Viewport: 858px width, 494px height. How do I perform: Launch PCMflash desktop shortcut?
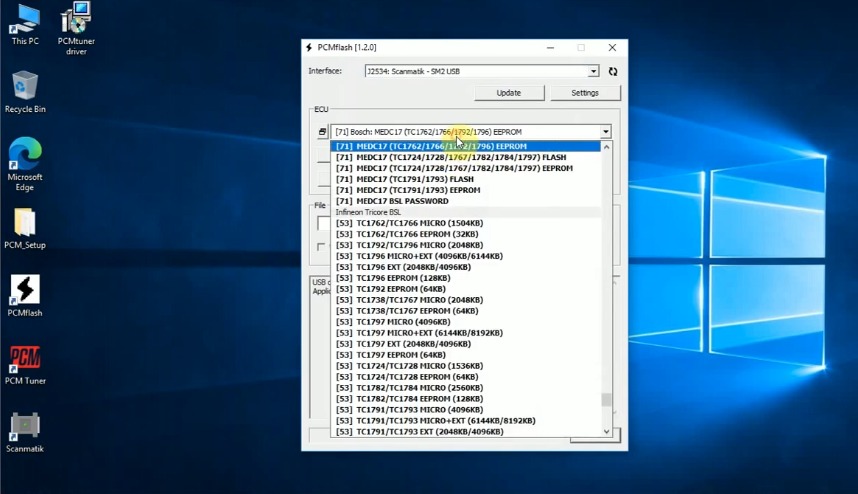coord(25,296)
